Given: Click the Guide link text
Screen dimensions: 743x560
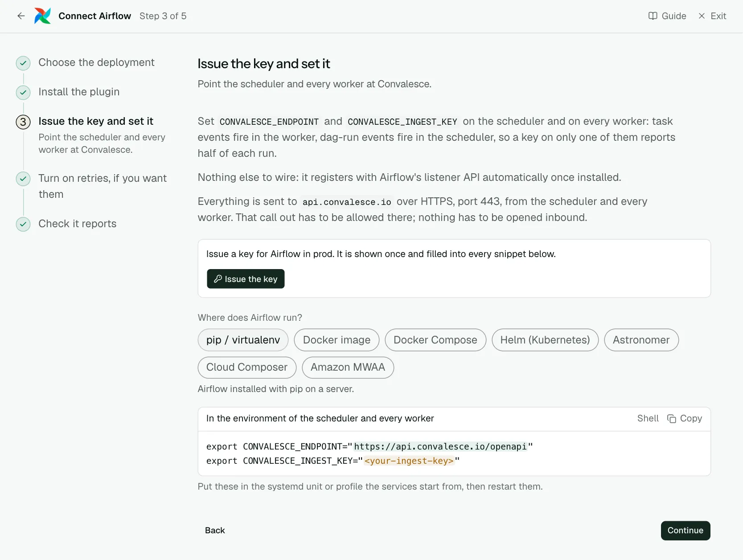Looking at the screenshot, I should click(674, 16).
